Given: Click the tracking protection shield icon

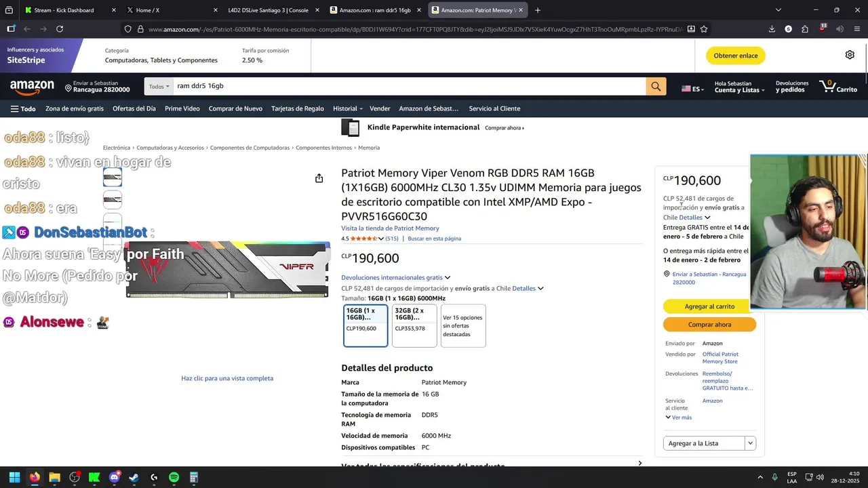Looking at the screenshot, I should [127, 29].
